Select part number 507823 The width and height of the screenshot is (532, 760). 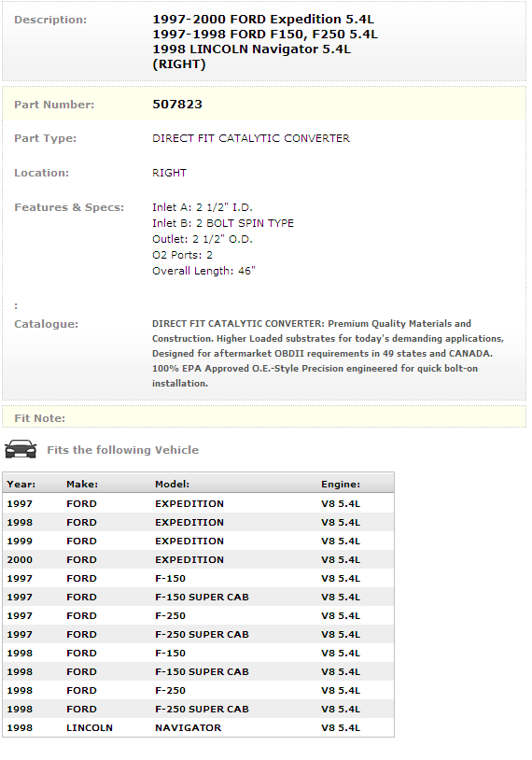[x=177, y=105]
